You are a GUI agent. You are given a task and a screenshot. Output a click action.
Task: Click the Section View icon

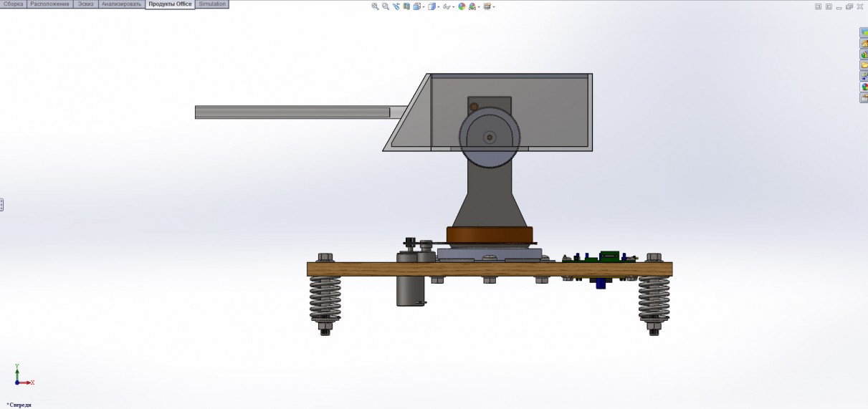pyautogui.click(x=406, y=6)
